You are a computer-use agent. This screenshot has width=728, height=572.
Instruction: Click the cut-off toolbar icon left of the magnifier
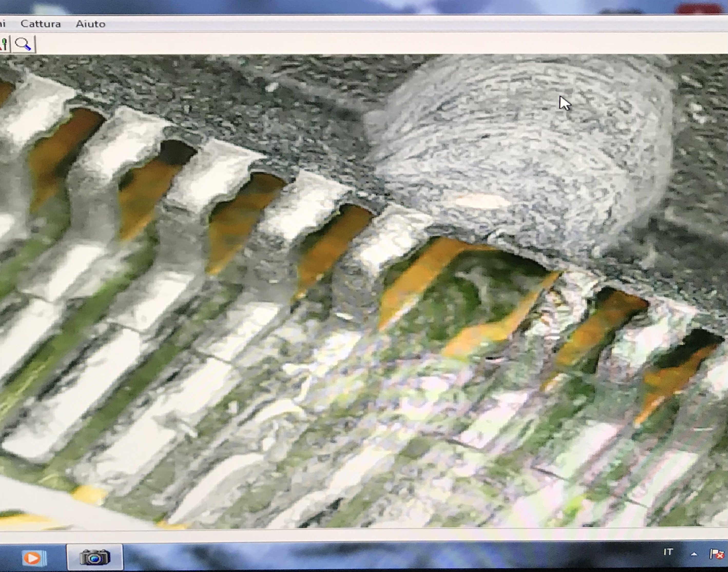point(4,44)
